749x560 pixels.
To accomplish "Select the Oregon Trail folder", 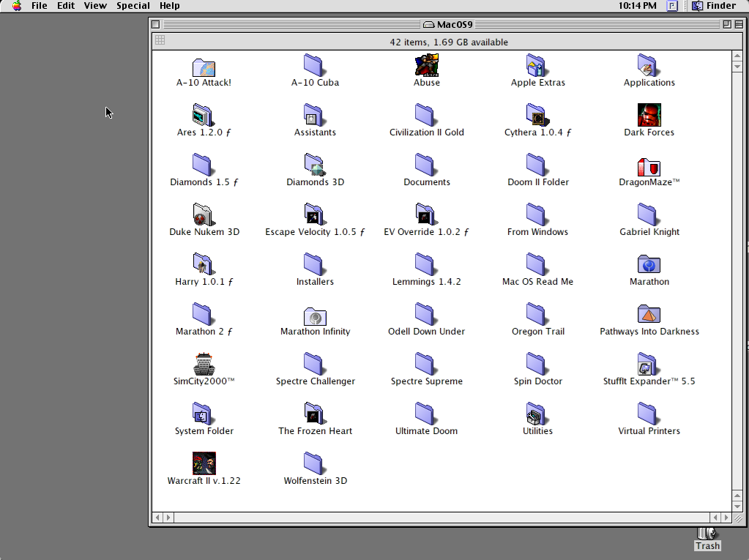I will click(537, 313).
